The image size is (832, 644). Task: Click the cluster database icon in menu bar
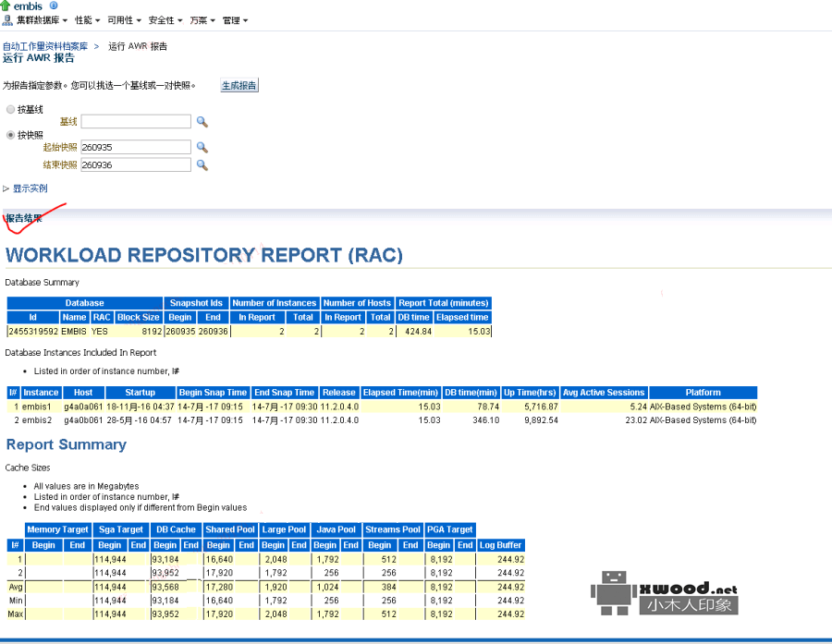click(x=7, y=20)
